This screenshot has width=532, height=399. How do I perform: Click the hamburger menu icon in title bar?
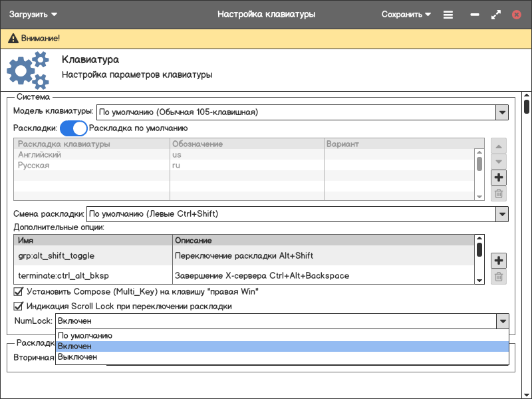pyautogui.click(x=448, y=14)
